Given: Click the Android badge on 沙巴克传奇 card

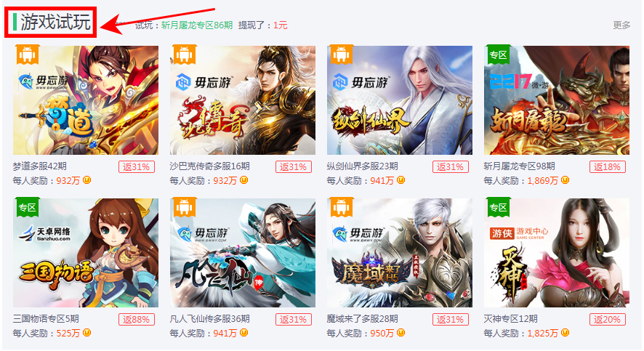Looking at the screenshot, I should 185,55.
